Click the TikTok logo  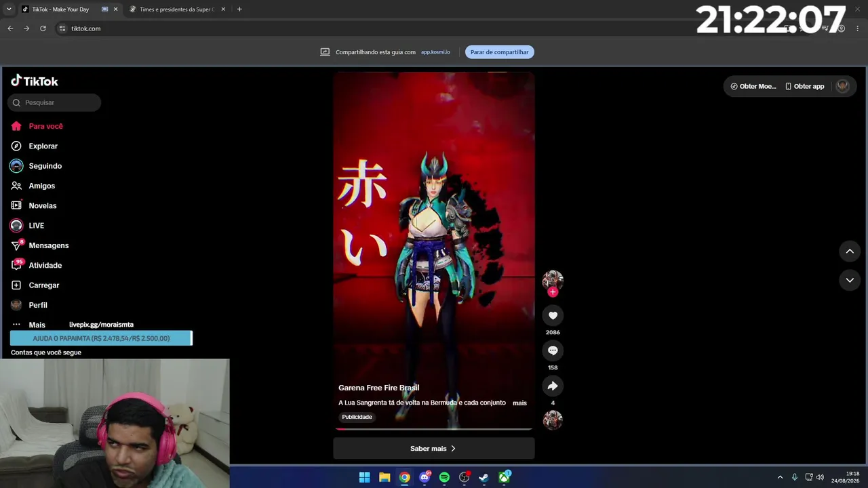35,81
